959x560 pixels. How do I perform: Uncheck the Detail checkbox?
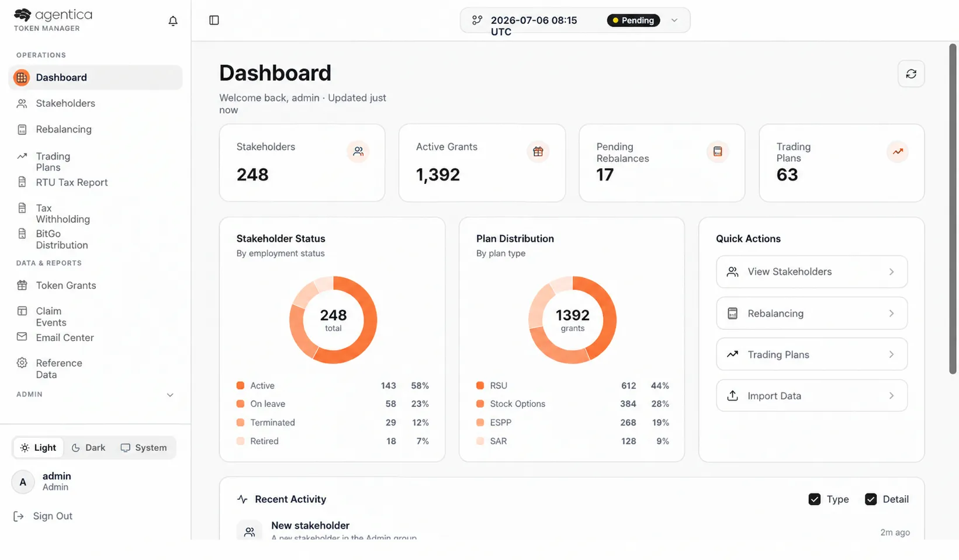point(871,499)
